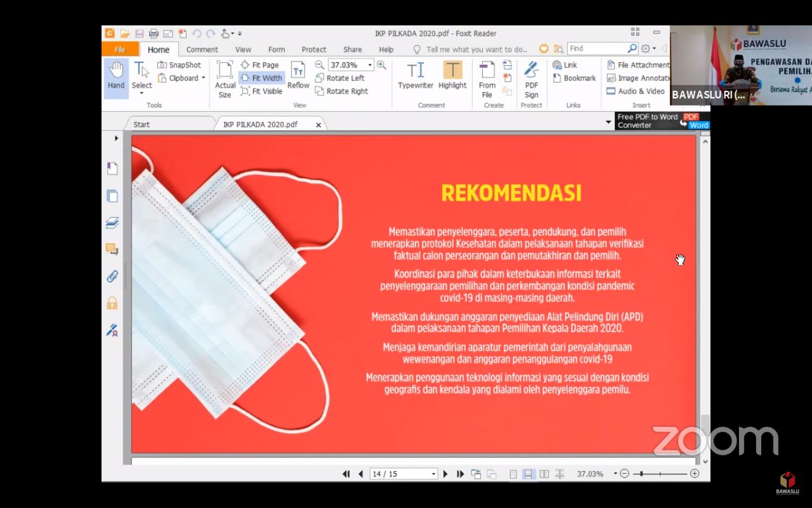The height and width of the screenshot is (508, 812).
Task: Click the SnapShot tool
Action: tap(179, 65)
